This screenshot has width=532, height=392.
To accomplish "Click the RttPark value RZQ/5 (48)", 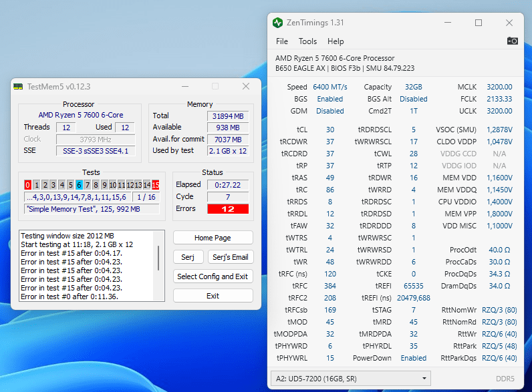I will (499, 346).
